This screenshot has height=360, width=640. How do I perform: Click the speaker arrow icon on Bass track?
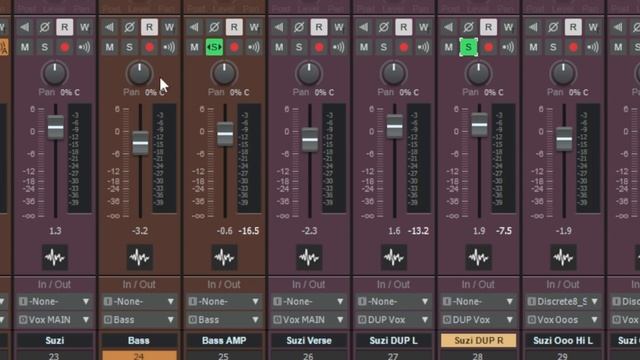(109, 27)
